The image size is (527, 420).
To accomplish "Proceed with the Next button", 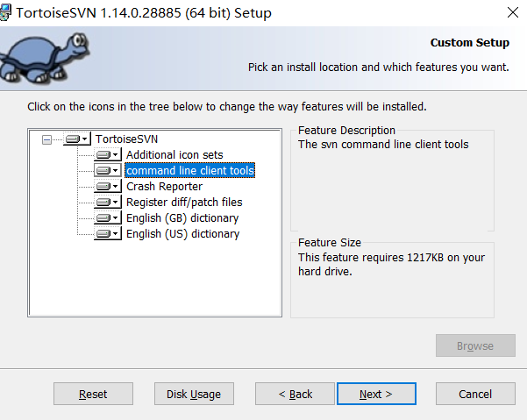I will click(376, 394).
